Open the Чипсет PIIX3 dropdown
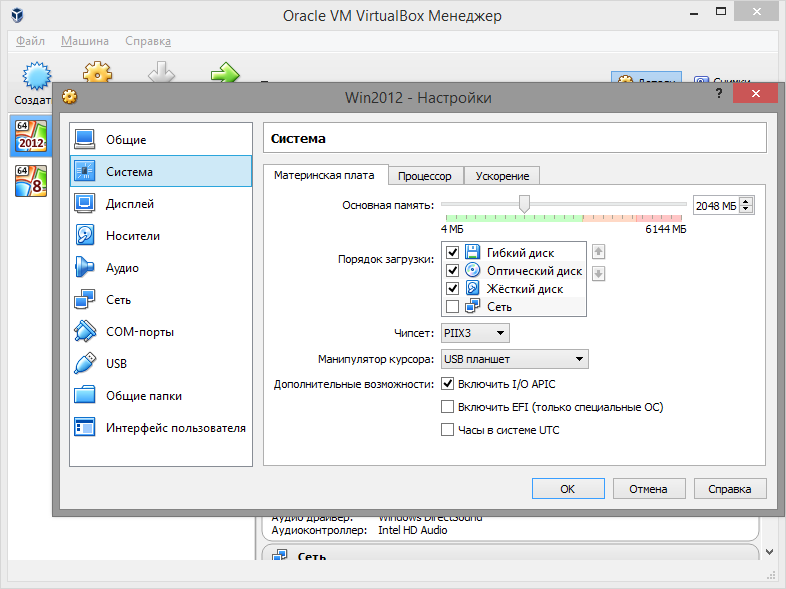786x589 pixels. [x=475, y=333]
